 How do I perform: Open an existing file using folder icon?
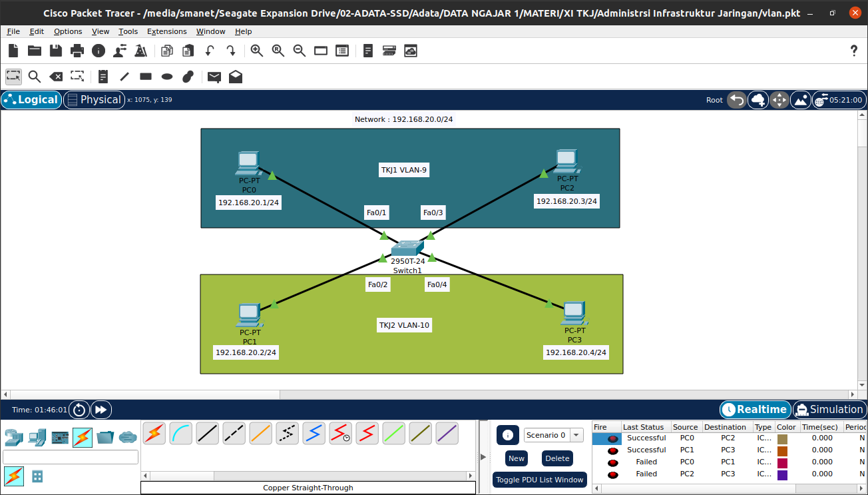pyautogui.click(x=35, y=51)
